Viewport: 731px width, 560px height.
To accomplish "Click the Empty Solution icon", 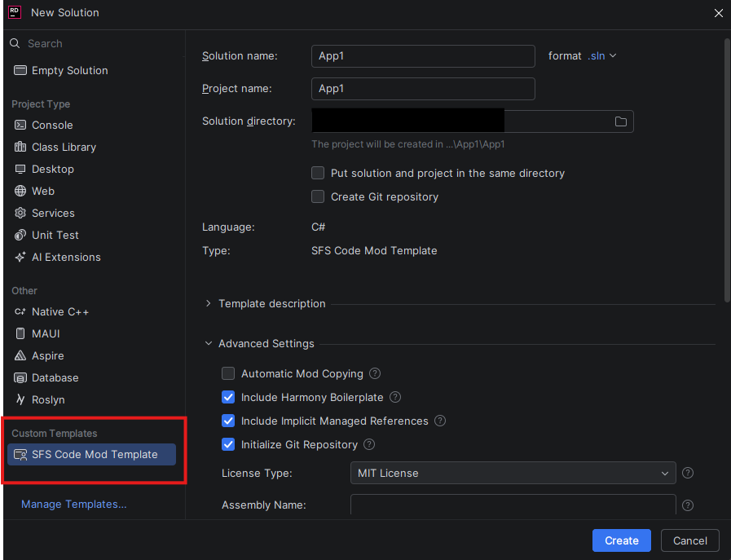I will click(20, 70).
